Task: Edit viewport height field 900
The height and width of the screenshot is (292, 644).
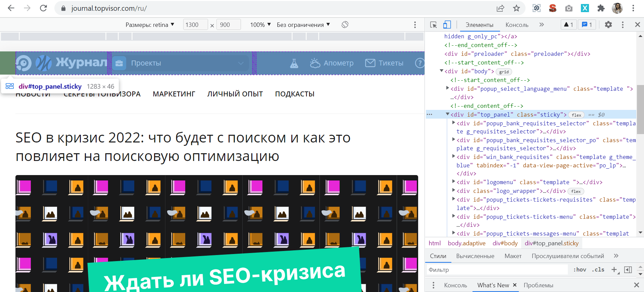Action: coord(229,25)
